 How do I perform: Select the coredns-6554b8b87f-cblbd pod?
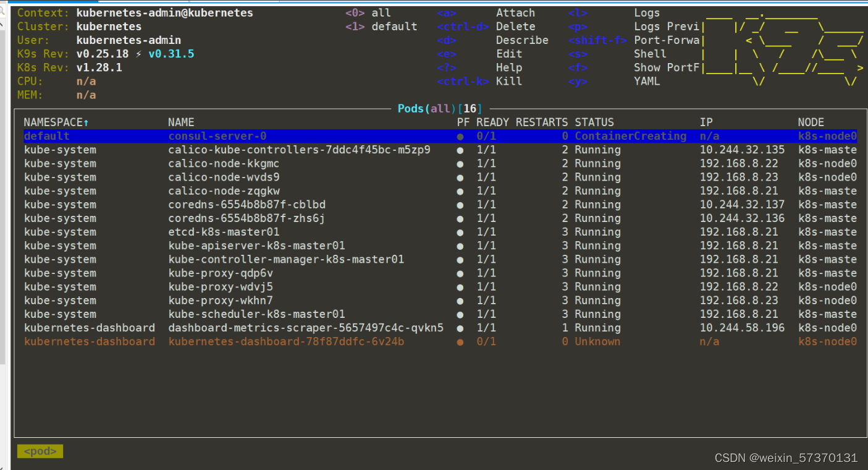pyautogui.click(x=440, y=205)
